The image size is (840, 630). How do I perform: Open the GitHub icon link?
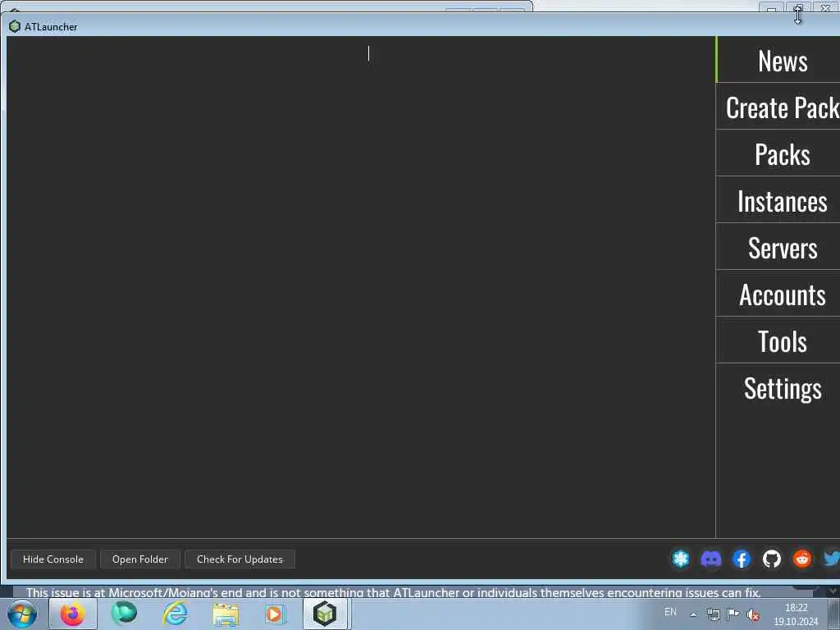(x=771, y=559)
